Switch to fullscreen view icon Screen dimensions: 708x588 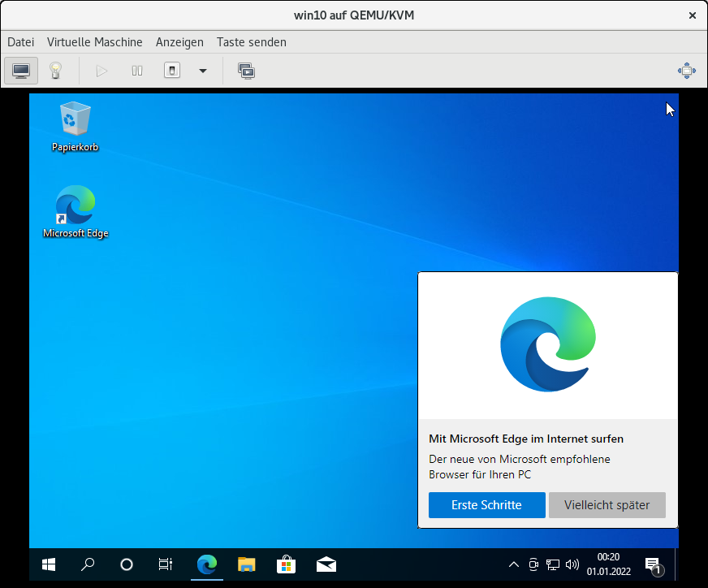point(686,71)
